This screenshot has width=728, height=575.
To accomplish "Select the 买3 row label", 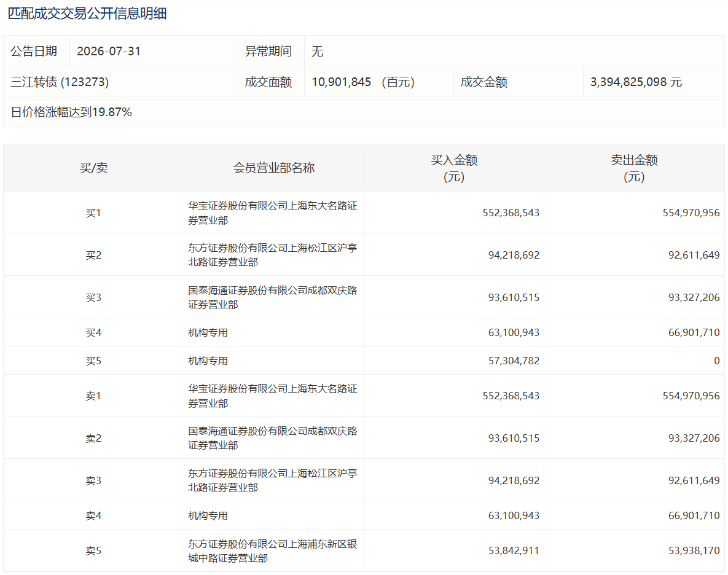I will click(93, 297).
